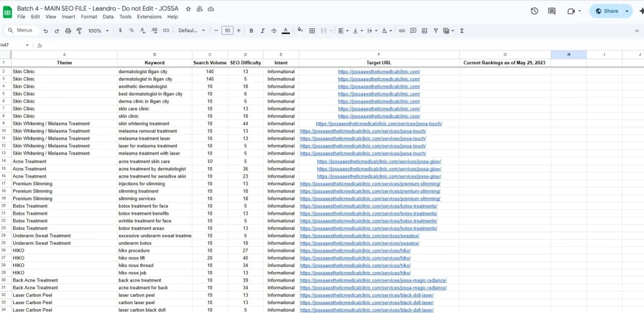The height and width of the screenshot is (313, 644).
Task: Search the Menus box
Action: (21, 30)
